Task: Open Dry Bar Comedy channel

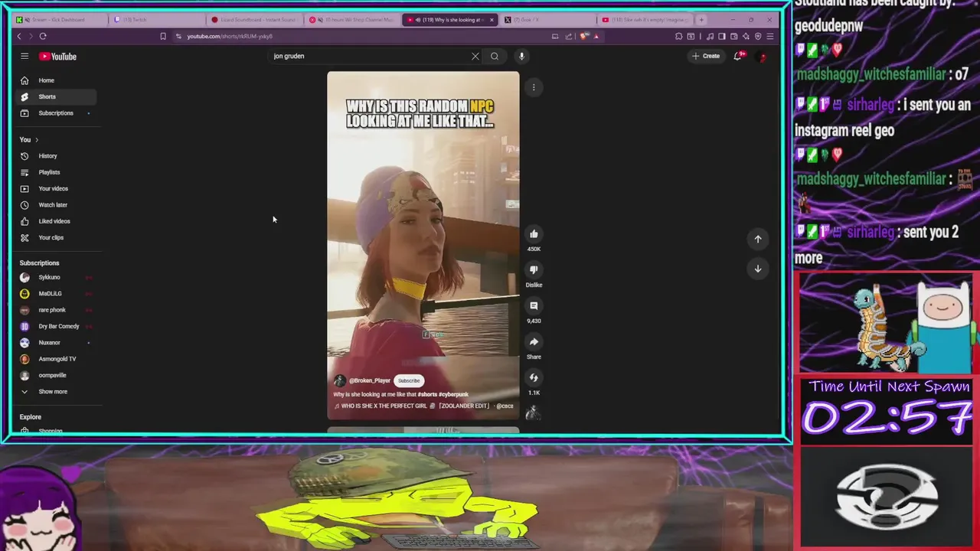Action: coord(55,326)
